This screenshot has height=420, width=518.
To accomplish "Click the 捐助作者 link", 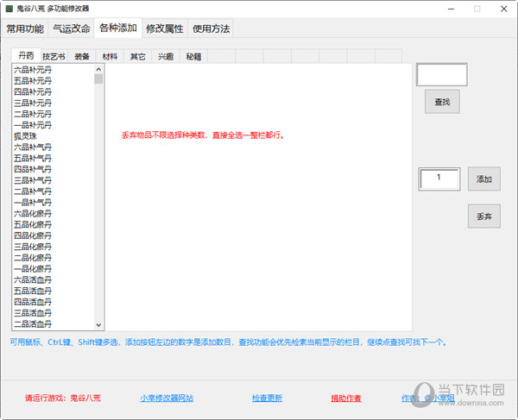I will coord(346,398).
